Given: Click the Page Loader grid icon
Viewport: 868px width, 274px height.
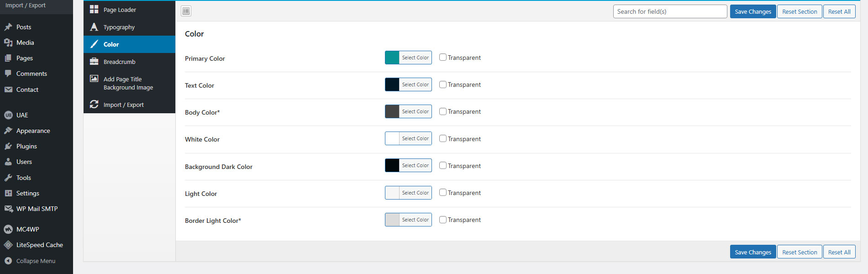Looking at the screenshot, I should point(94,10).
